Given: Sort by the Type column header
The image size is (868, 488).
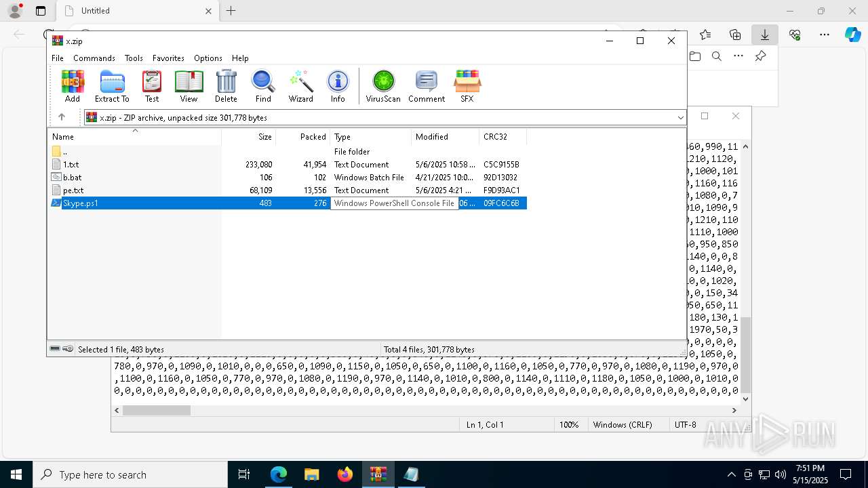Looking at the screenshot, I should pos(370,137).
